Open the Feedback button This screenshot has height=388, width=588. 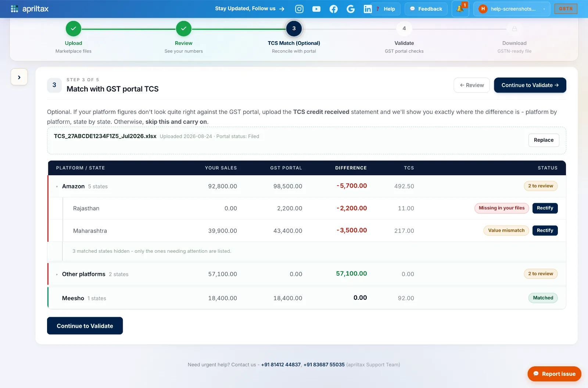click(x=426, y=9)
